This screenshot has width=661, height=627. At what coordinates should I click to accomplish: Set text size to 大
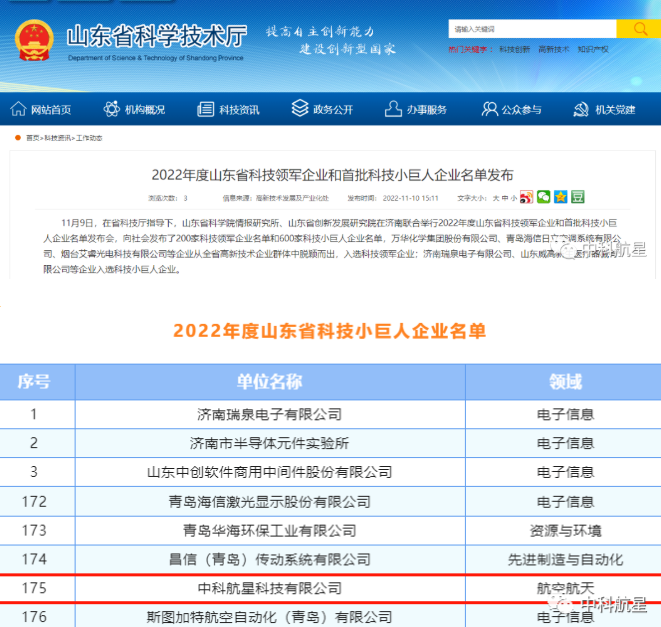[x=496, y=198]
